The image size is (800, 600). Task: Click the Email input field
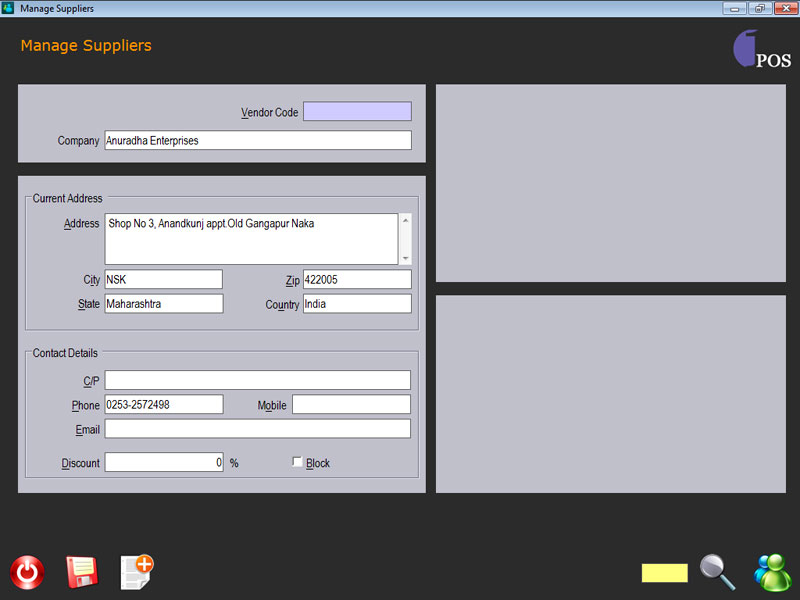point(257,429)
